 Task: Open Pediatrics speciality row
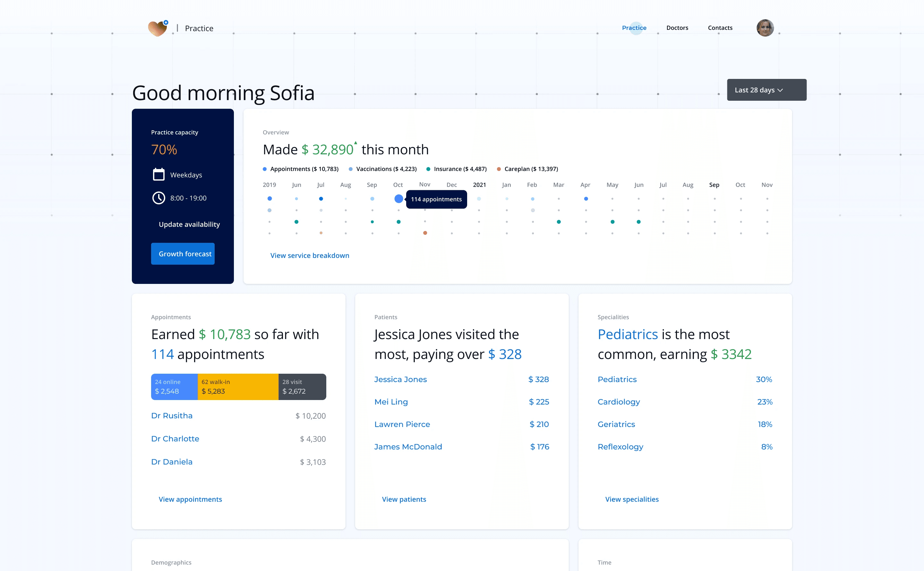click(685, 379)
